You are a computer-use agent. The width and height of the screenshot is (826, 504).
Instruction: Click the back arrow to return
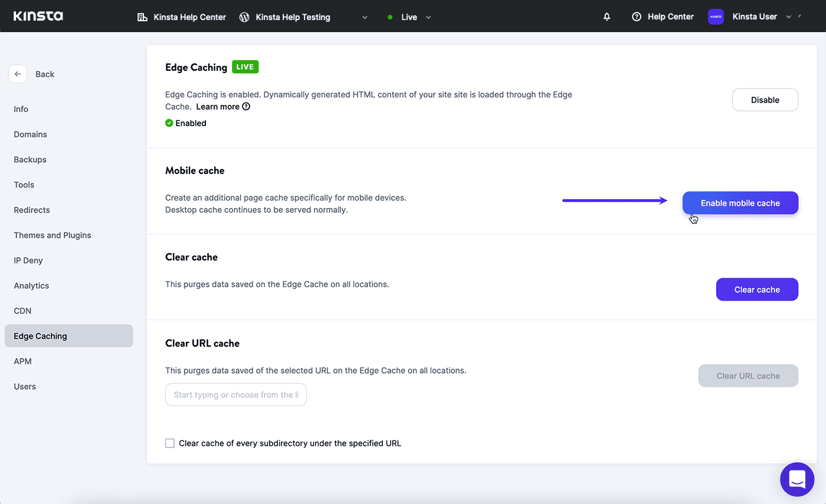pos(18,74)
